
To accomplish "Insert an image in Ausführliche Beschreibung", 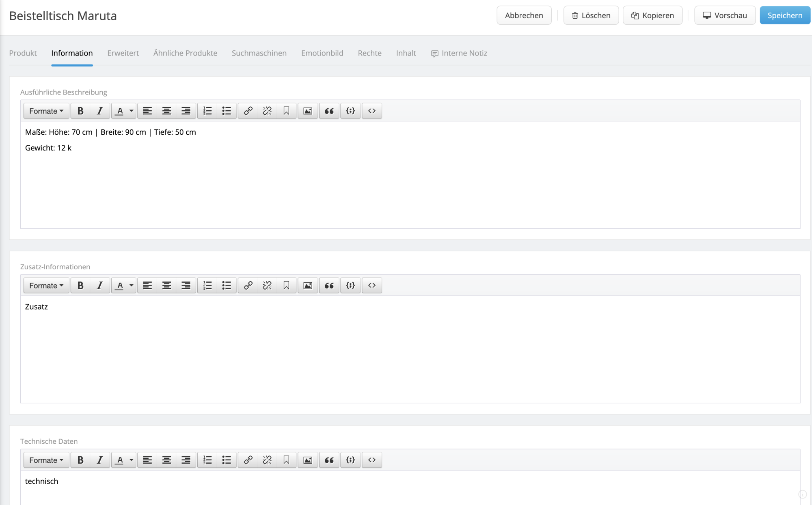I will click(308, 111).
